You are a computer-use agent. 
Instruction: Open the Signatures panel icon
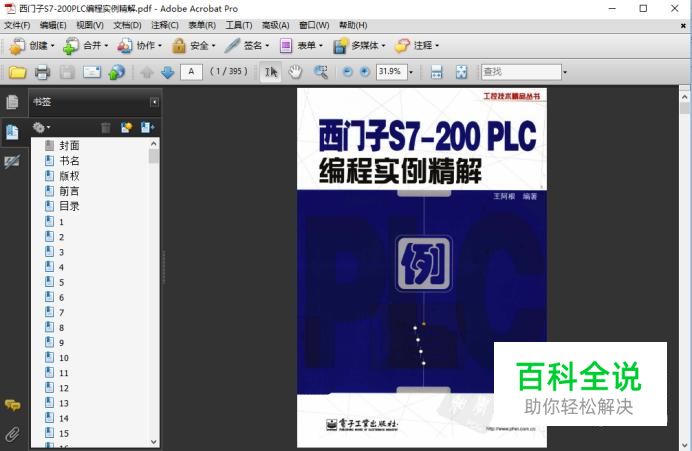[x=12, y=162]
